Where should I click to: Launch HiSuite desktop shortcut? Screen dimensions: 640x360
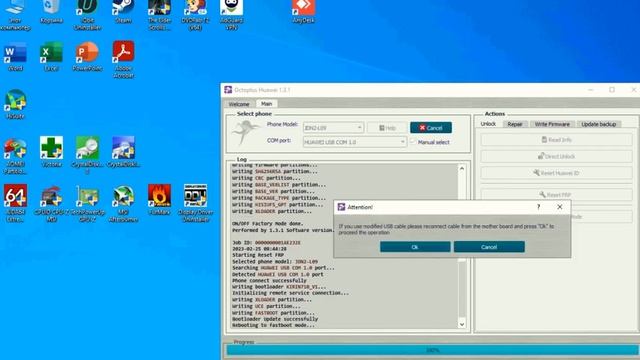[x=16, y=104]
